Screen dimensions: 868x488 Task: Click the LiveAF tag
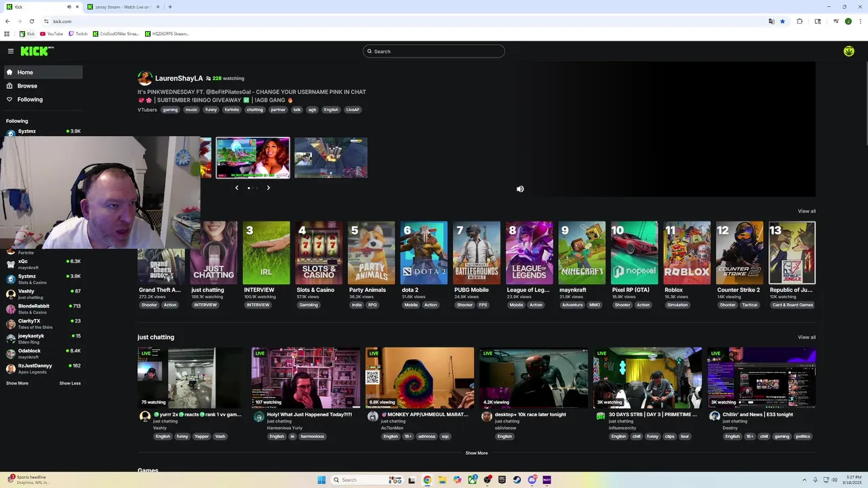[x=353, y=110]
